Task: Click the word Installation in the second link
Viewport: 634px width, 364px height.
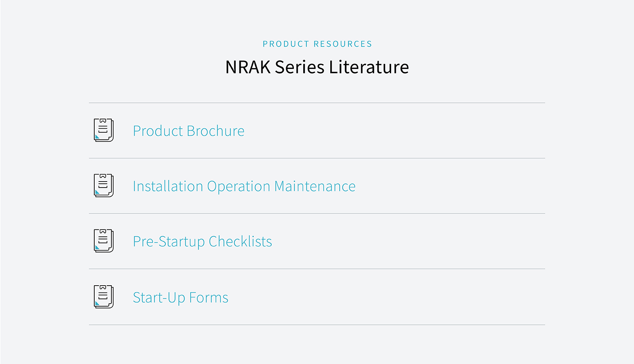Action: coord(168,186)
